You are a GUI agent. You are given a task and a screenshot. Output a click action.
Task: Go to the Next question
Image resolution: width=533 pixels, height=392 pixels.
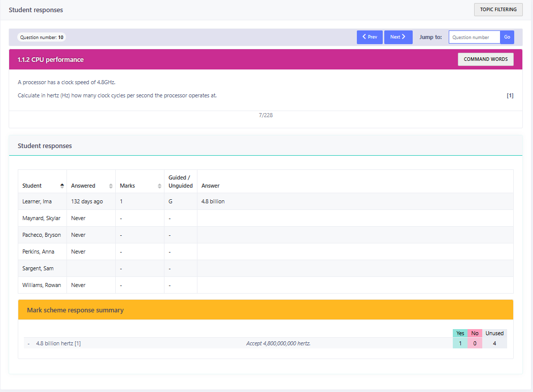point(398,37)
